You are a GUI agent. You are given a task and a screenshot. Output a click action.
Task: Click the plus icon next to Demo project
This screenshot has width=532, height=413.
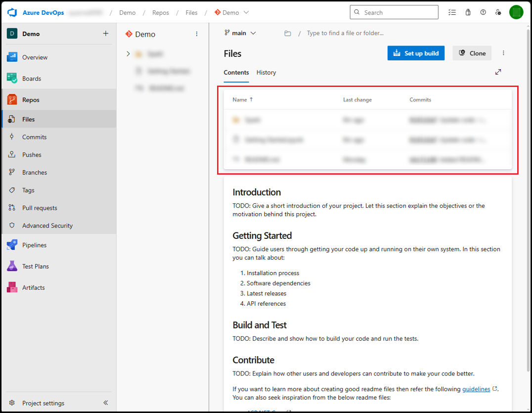coord(105,34)
